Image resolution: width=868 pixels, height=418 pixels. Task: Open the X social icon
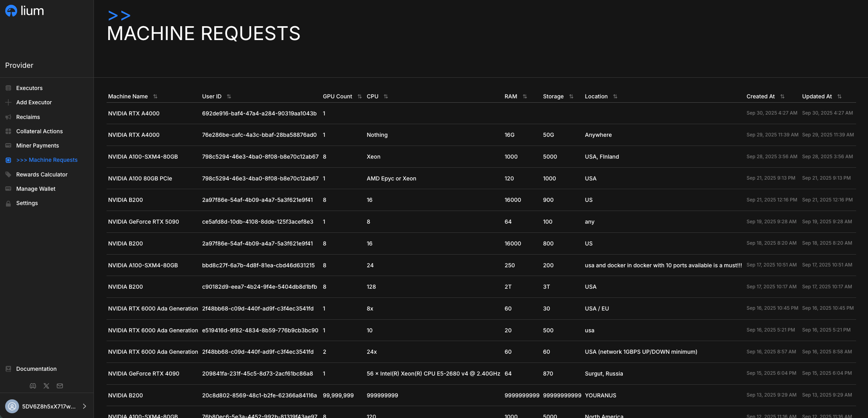tap(46, 386)
